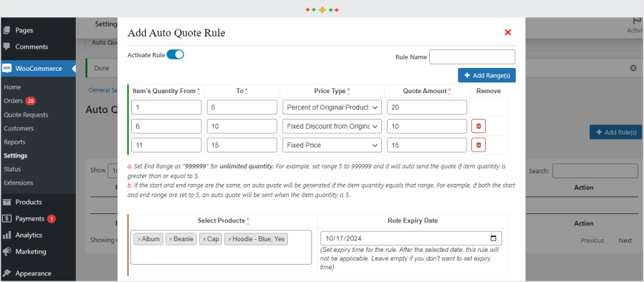The height and width of the screenshot is (282, 644).
Task: Click the Price Type column header
Action: point(332,91)
